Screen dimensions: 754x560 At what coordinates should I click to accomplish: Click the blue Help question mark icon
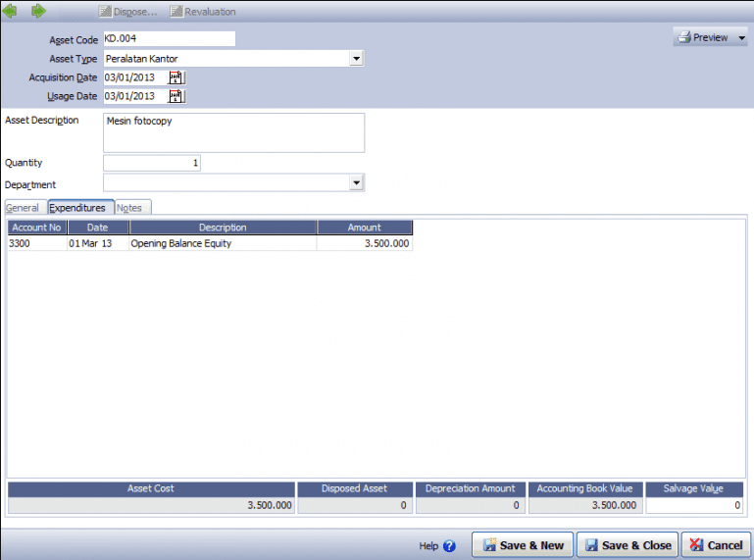[449, 546]
